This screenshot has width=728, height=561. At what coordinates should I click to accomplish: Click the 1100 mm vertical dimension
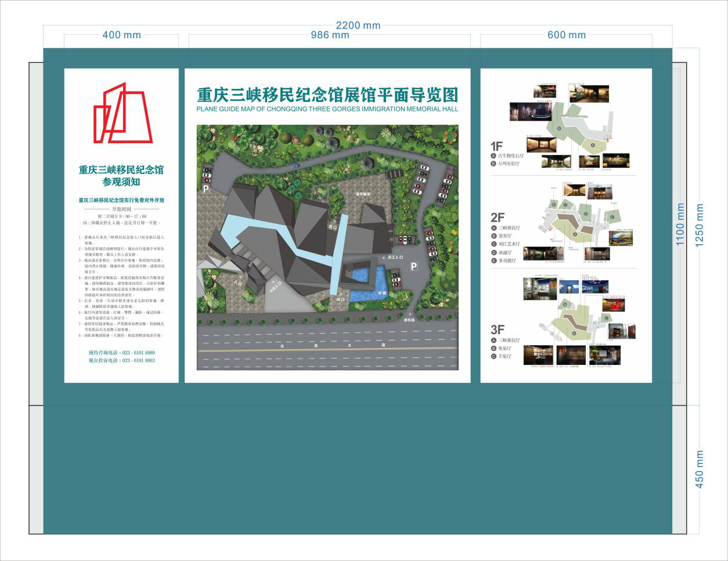click(681, 225)
